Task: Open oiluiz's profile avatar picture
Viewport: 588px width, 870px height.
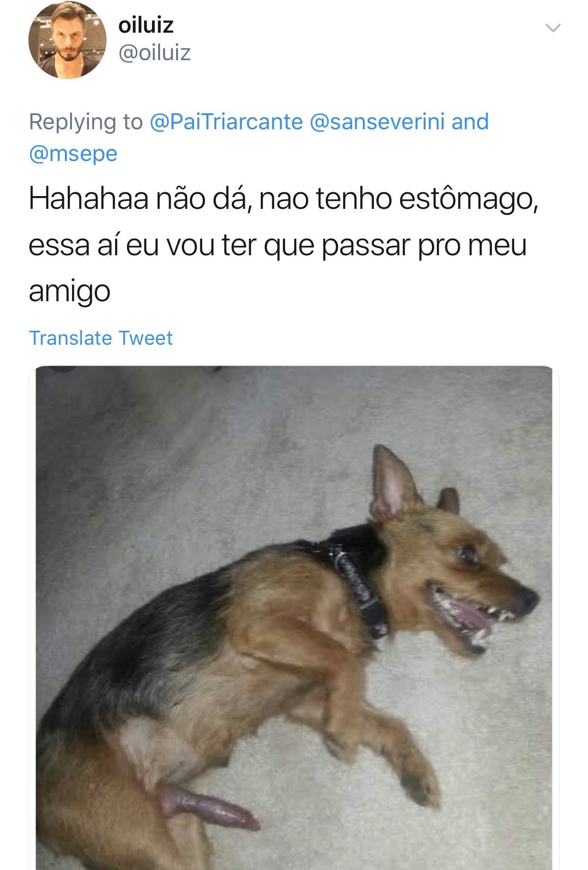Action: click(67, 40)
